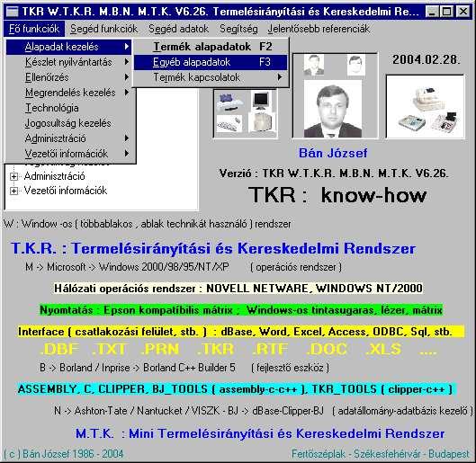Expand Vezetői információk tree node plus box
The height and width of the screenshot is (463, 476).
13,191
